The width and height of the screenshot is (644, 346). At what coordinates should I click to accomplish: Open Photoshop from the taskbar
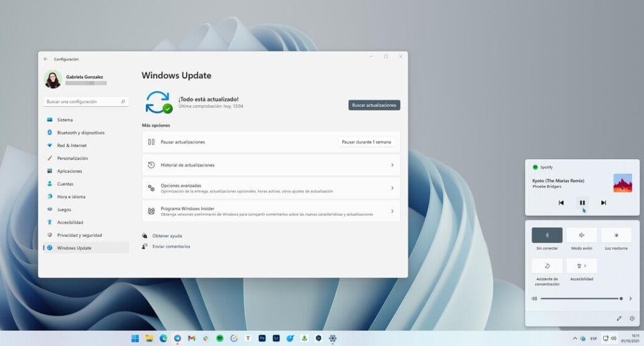[262, 338]
